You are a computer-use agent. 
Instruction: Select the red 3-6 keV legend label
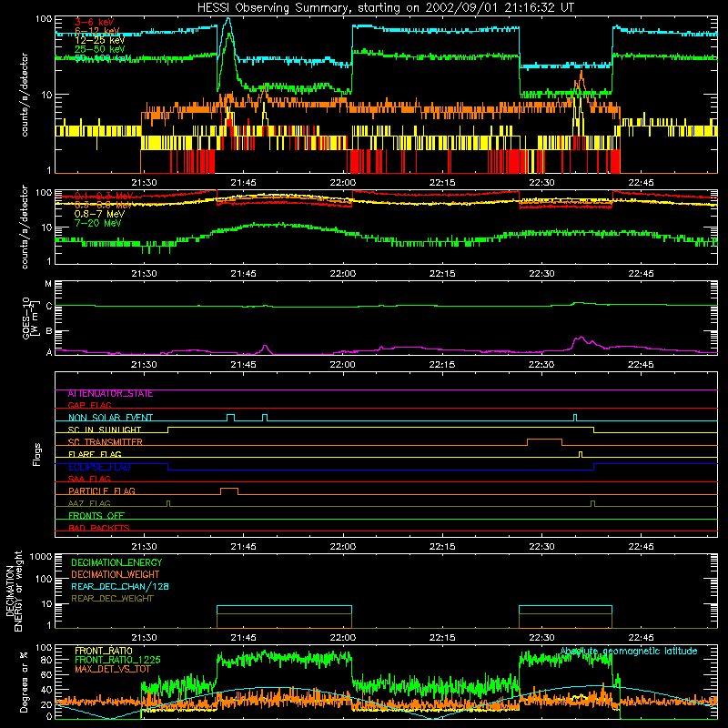94,22
